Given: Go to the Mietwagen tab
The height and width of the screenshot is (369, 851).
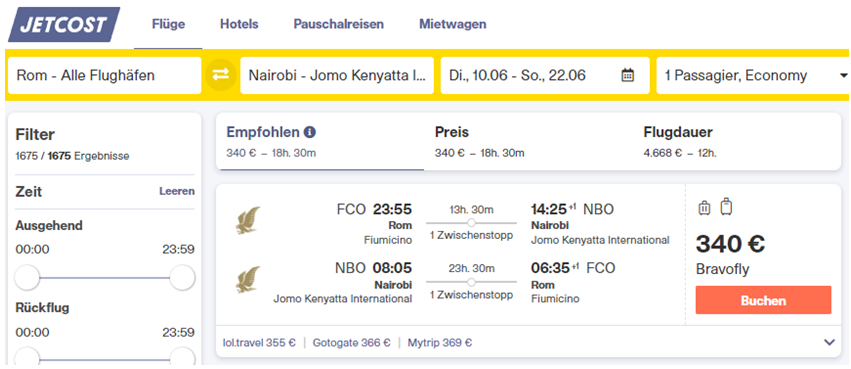Looking at the screenshot, I should tap(453, 24).
